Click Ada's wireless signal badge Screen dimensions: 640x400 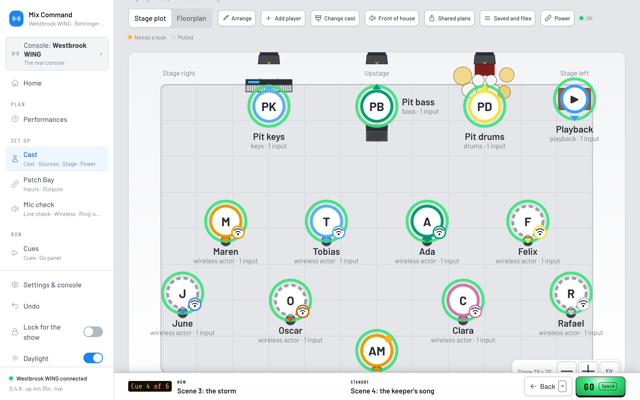click(x=439, y=232)
